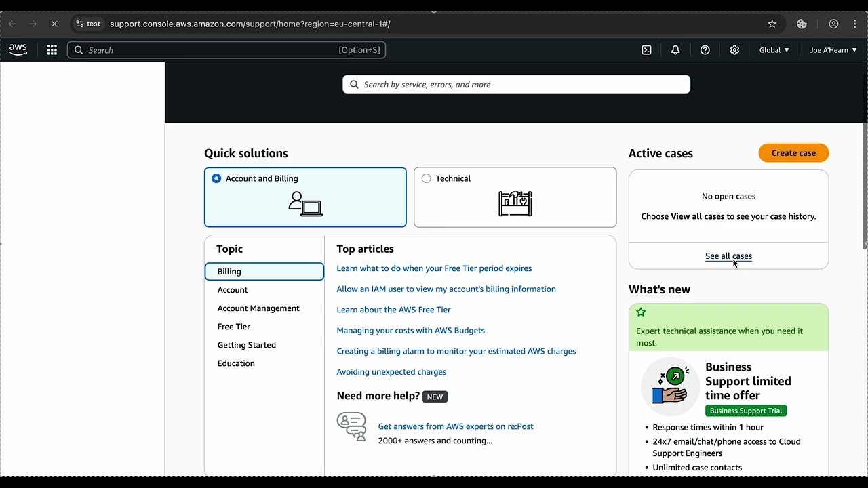Image resolution: width=868 pixels, height=488 pixels.
Task: Open the AWS services grid menu
Action: (52, 50)
